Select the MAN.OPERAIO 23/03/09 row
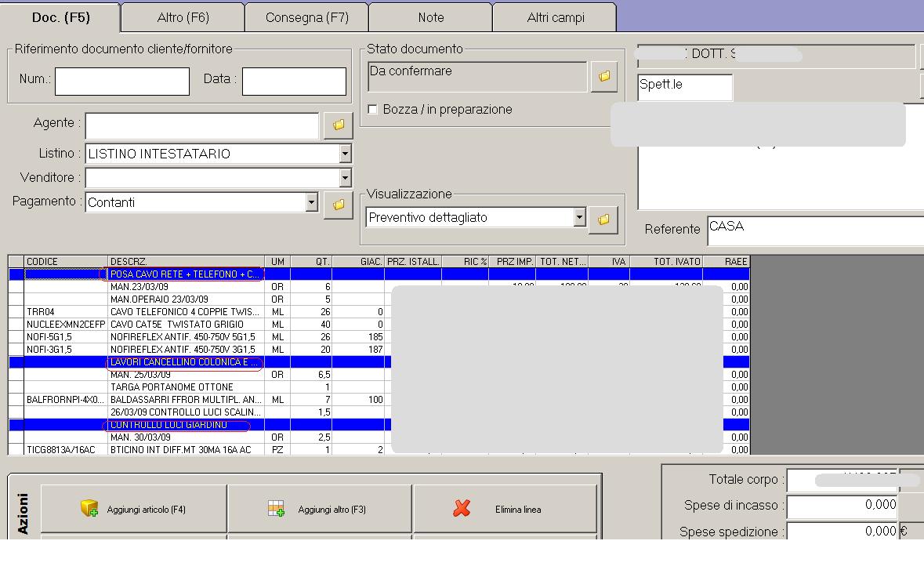The width and height of the screenshot is (924, 588). [x=379, y=299]
